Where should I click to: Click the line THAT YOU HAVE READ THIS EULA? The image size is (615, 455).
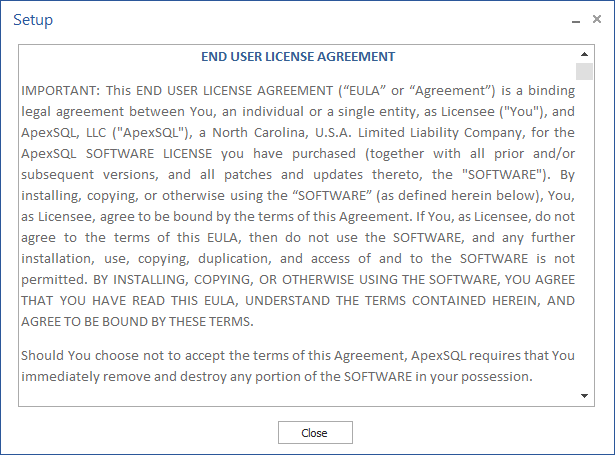click(x=298, y=300)
